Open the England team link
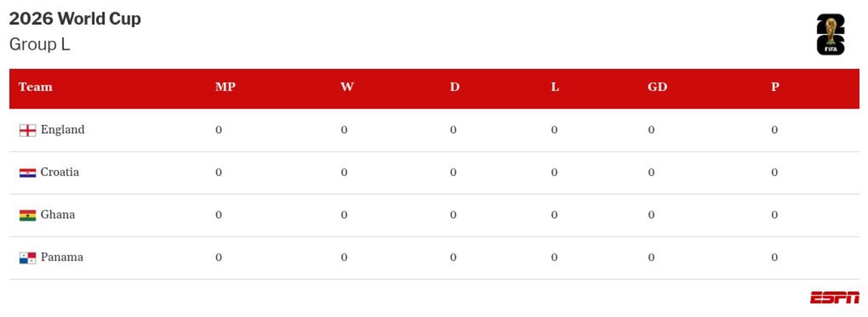 coord(62,130)
